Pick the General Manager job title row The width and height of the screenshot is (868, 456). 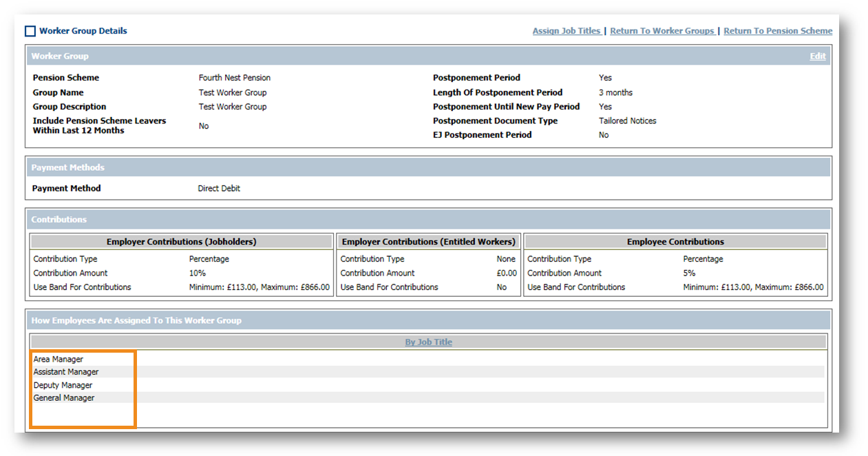[x=64, y=398]
